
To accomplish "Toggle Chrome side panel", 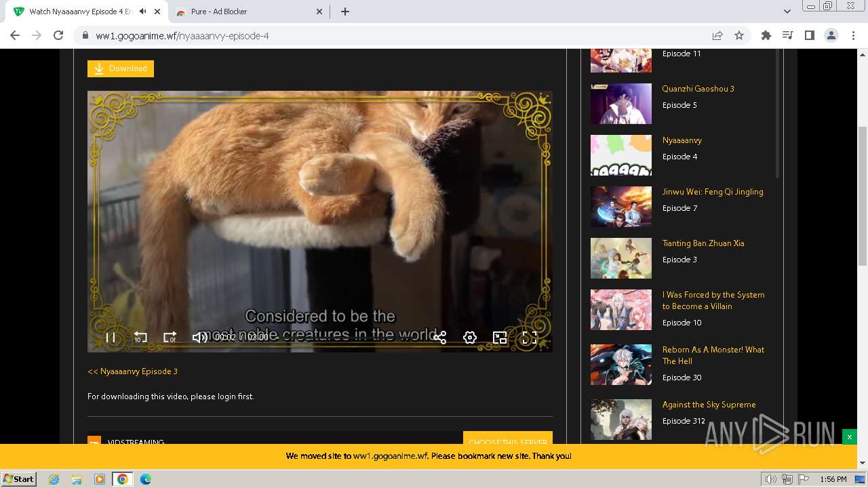I will 809,35.
